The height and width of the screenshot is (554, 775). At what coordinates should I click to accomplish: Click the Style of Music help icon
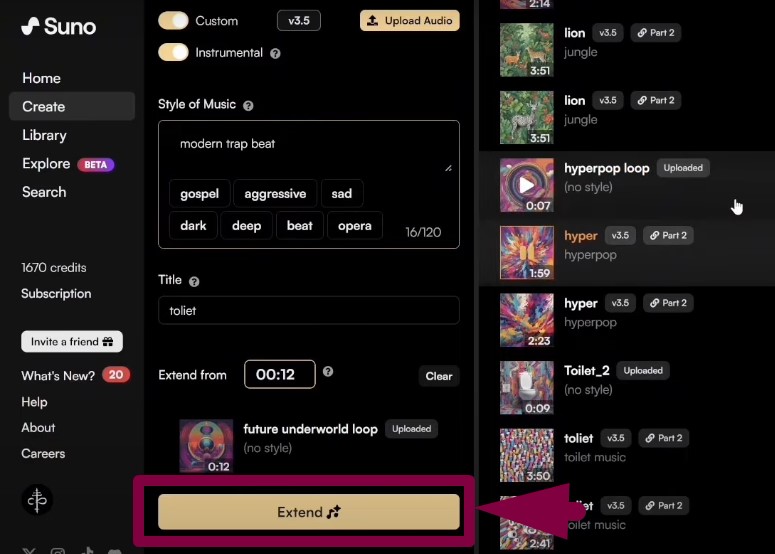248,105
